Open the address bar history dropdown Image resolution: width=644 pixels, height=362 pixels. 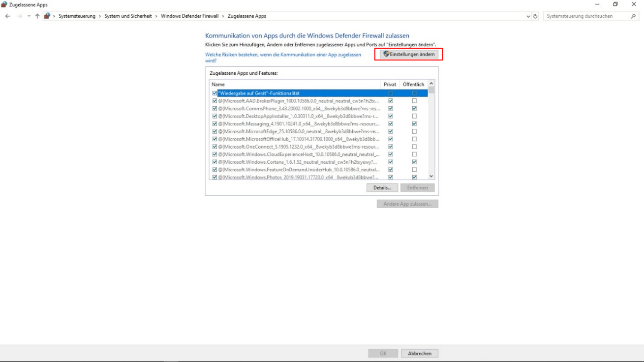pyautogui.click(x=528, y=16)
